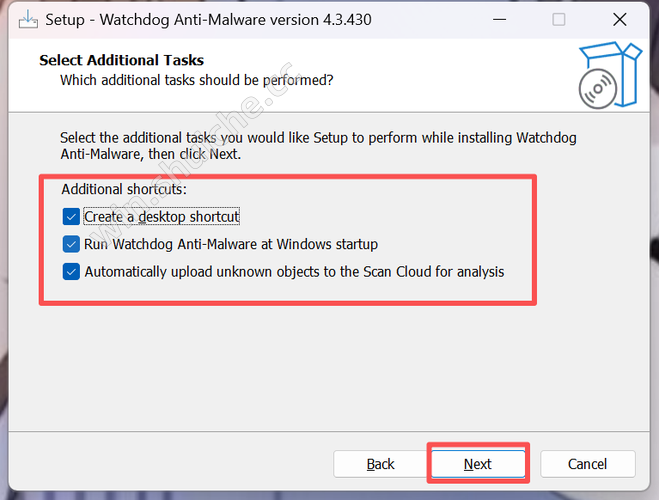
Task: Click the setup installer icon in title bar
Action: (29, 19)
